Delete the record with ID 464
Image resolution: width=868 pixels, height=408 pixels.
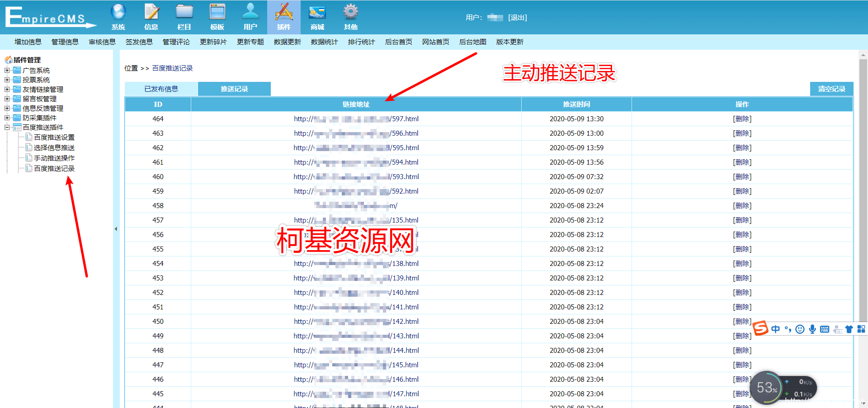tap(742, 119)
